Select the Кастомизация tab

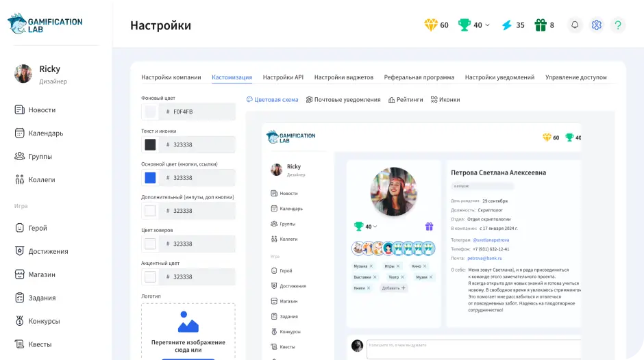[232, 77]
